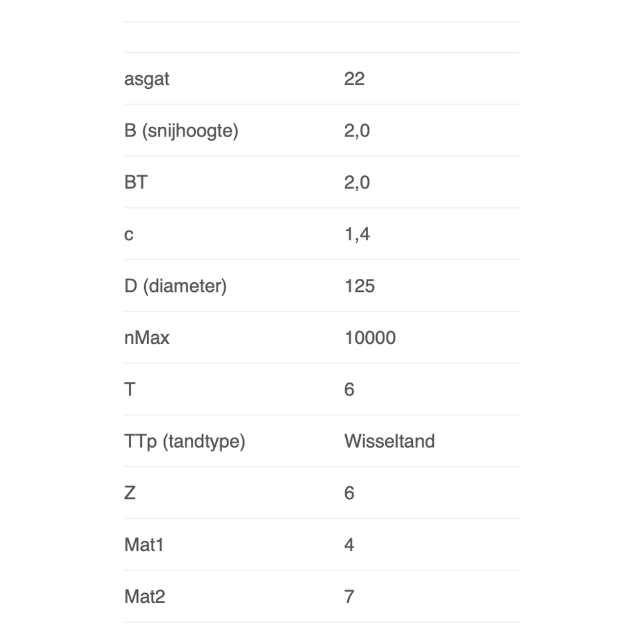This screenshot has height=644, width=644.
Task: Click the Mat1 label
Action: (144, 545)
